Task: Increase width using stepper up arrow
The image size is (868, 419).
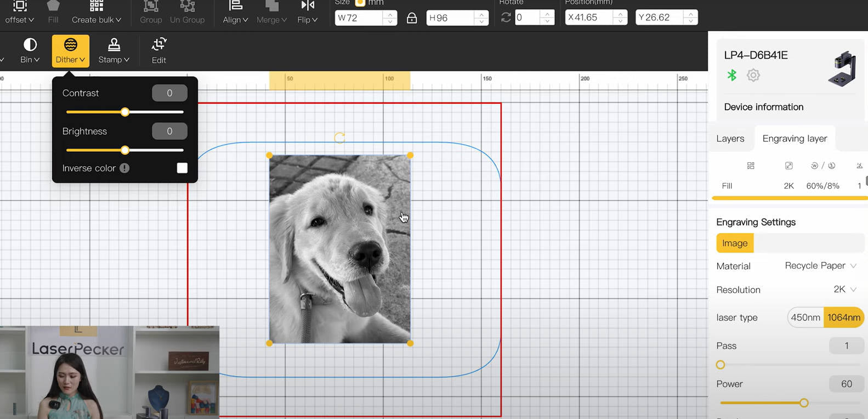Action: (x=390, y=14)
